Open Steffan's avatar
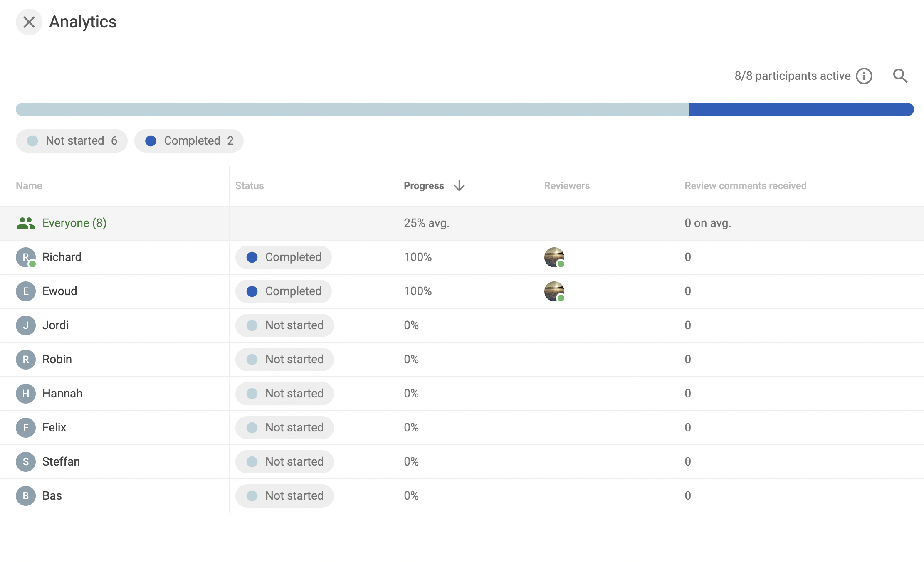Screen dimensions: 924x562 point(26,462)
